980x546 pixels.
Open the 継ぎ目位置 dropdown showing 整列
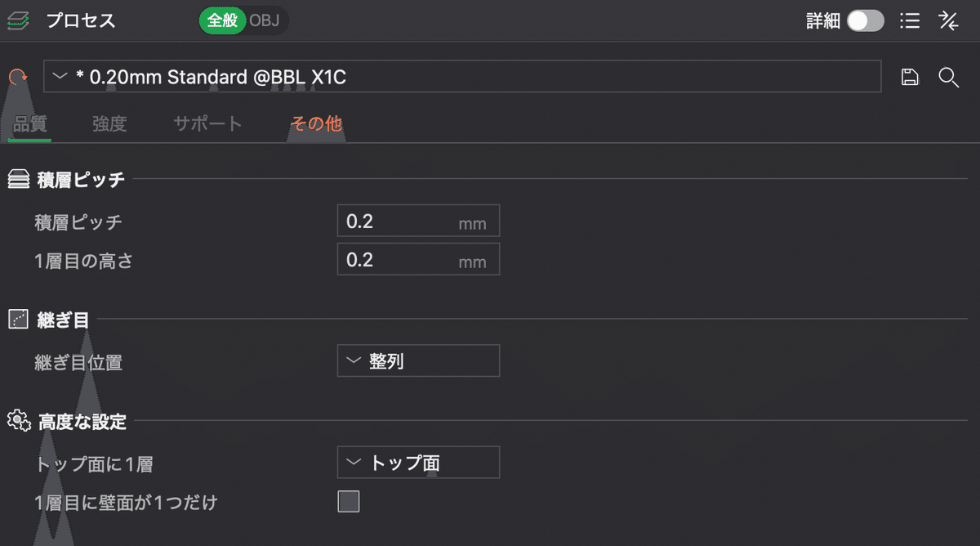418,360
